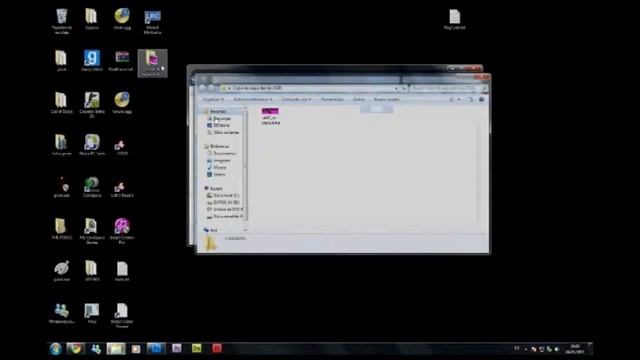Select Descargas in the navigation pane
The width and height of the screenshot is (640, 360).
tap(222, 118)
